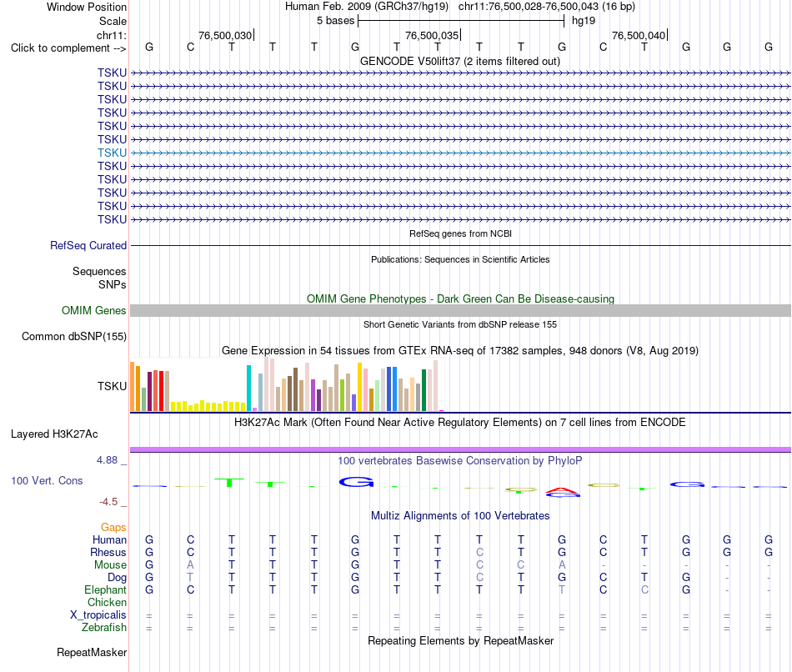792x672 pixels.
Task: Click the 100 Vert. Cons track label
Action: point(47,481)
